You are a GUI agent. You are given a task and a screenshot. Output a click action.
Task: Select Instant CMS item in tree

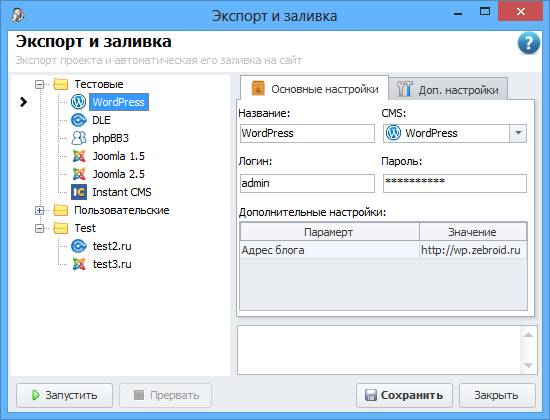[122, 192]
